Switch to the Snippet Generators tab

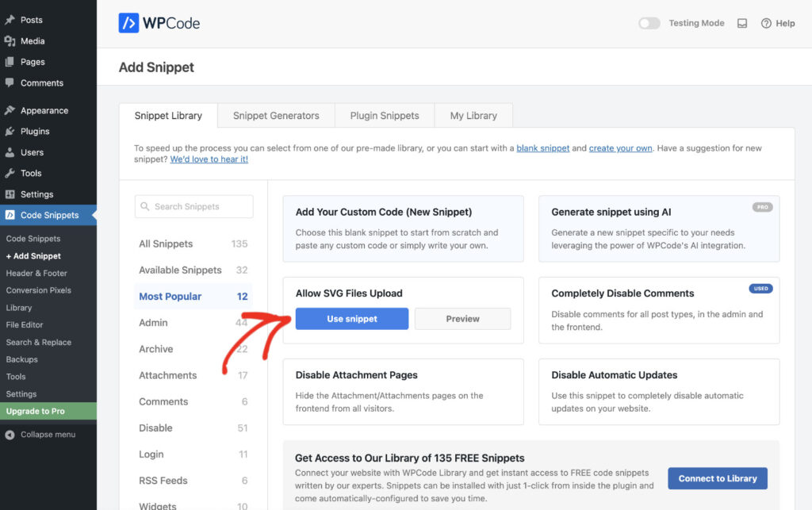point(275,115)
